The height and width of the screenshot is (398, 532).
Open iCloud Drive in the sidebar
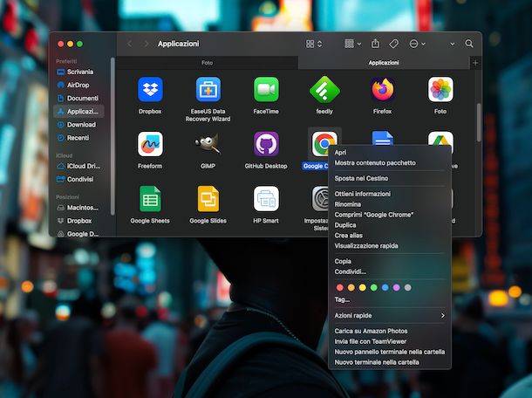78,166
